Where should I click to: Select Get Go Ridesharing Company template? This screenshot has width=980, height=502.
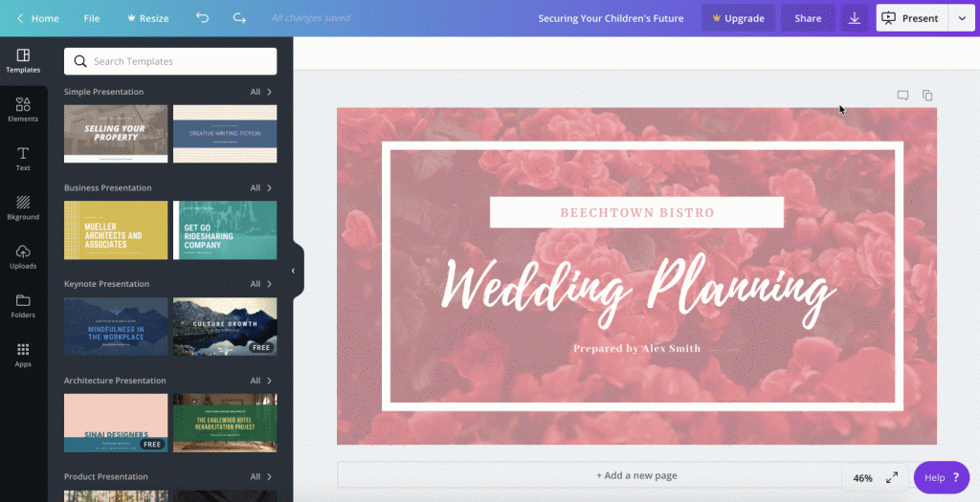point(225,229)
